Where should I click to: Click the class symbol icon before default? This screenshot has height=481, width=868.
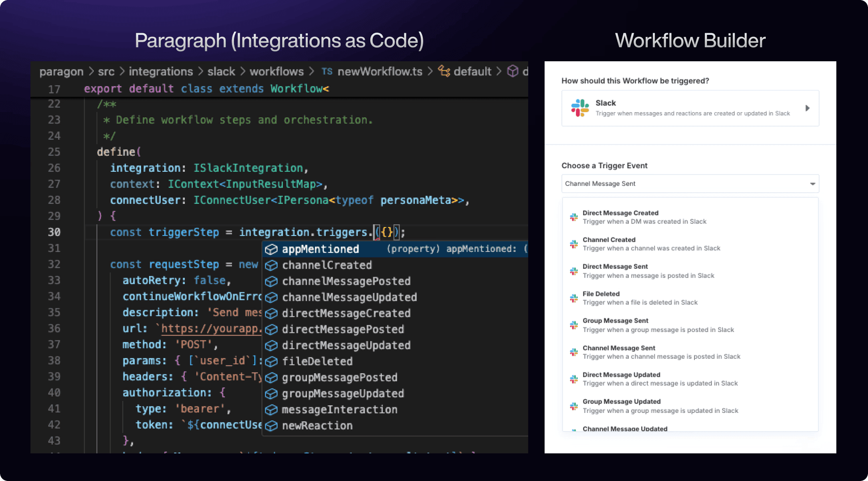[x=444, y=71]
